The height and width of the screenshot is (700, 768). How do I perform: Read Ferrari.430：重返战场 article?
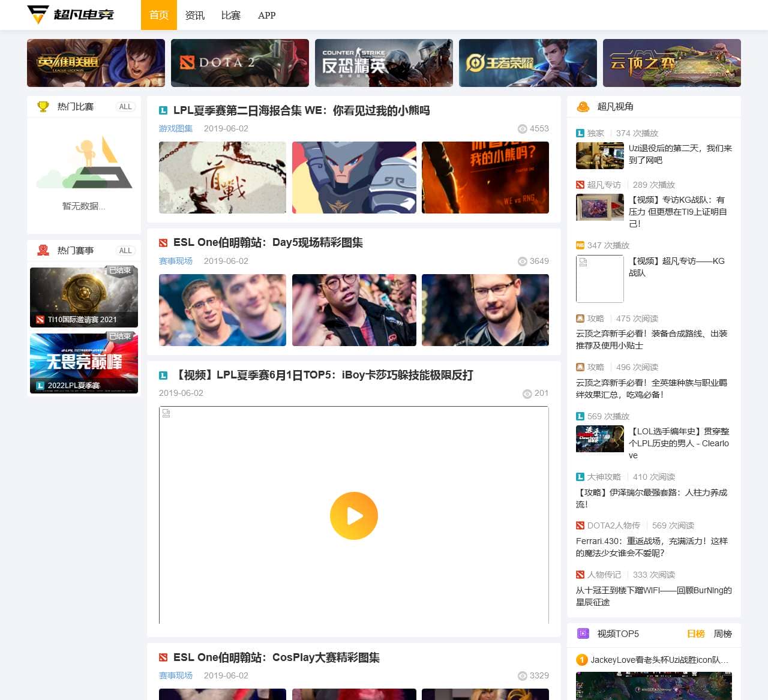click(652, 547)
